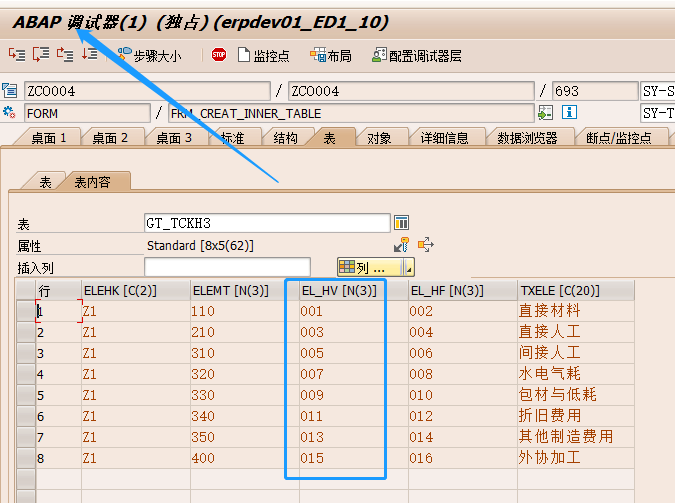This screenshot has width=675, height=503.
Task: Click the first ZCO004 program name field
Action: click(x=147, y=91)
